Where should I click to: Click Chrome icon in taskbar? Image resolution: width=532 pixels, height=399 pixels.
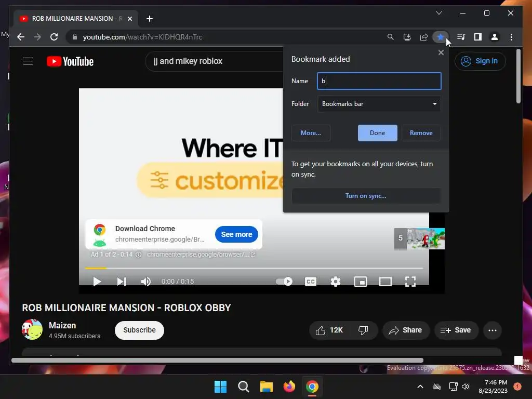tap(312, 387)
